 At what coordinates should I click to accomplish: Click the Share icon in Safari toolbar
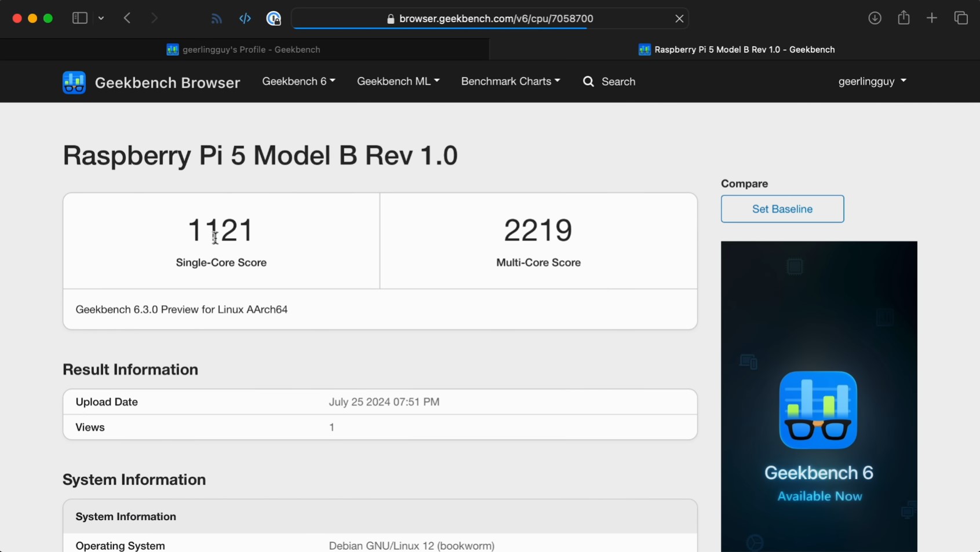904,18
